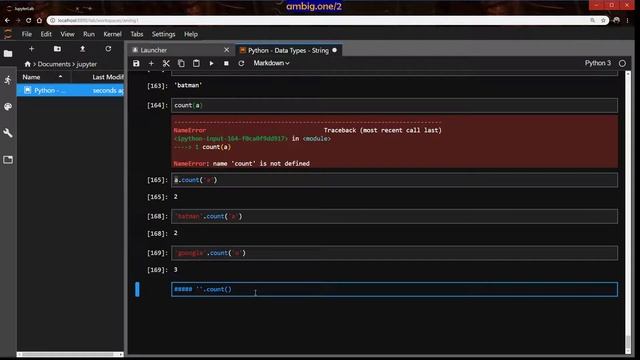
Task: Open the Help menu
Action: click(191, 34)
